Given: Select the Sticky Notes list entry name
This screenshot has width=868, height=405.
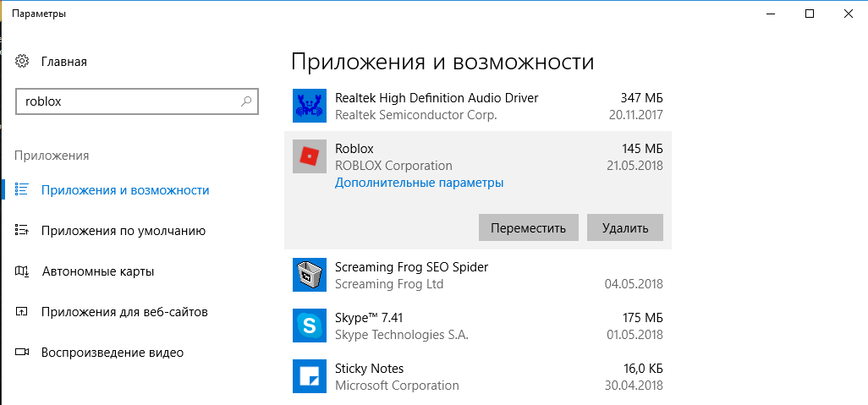Looking at the screenshot, I should tap(369, 369).
